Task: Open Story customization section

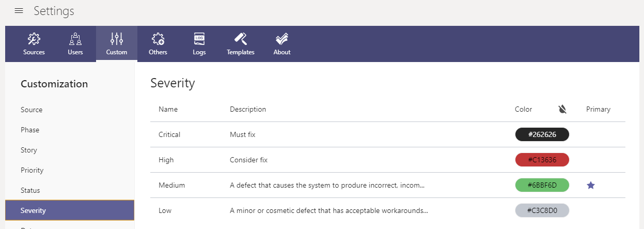Action: pos(29,150)
